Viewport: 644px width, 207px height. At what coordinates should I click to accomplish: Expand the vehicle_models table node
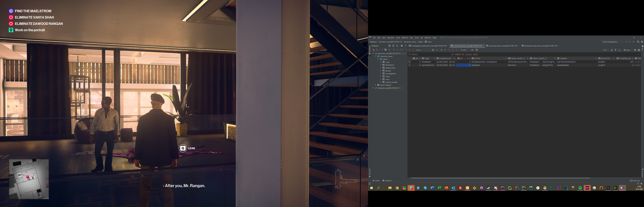(381, 82)
